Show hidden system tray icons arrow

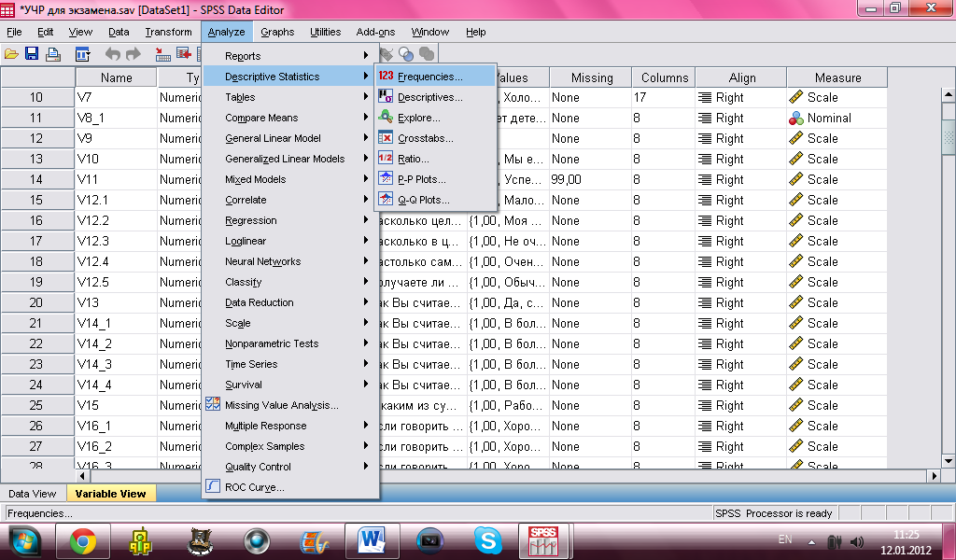coord(811,541)
